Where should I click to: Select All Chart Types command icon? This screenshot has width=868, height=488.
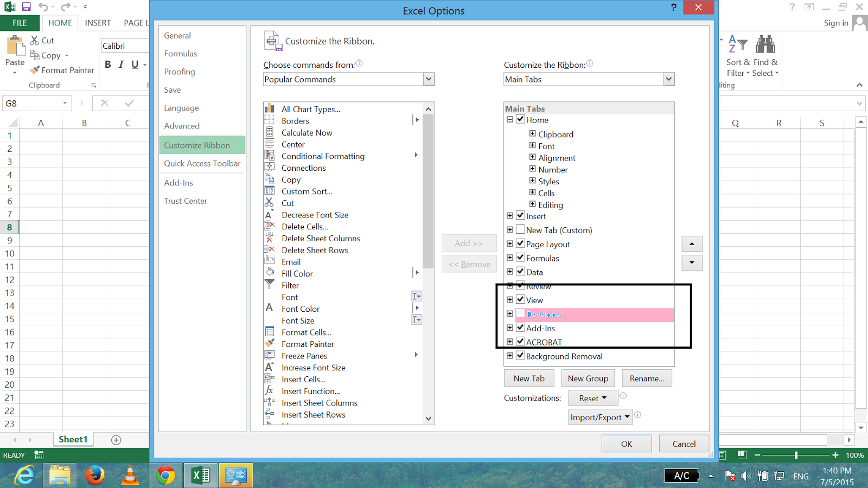(x=270, y=108)
